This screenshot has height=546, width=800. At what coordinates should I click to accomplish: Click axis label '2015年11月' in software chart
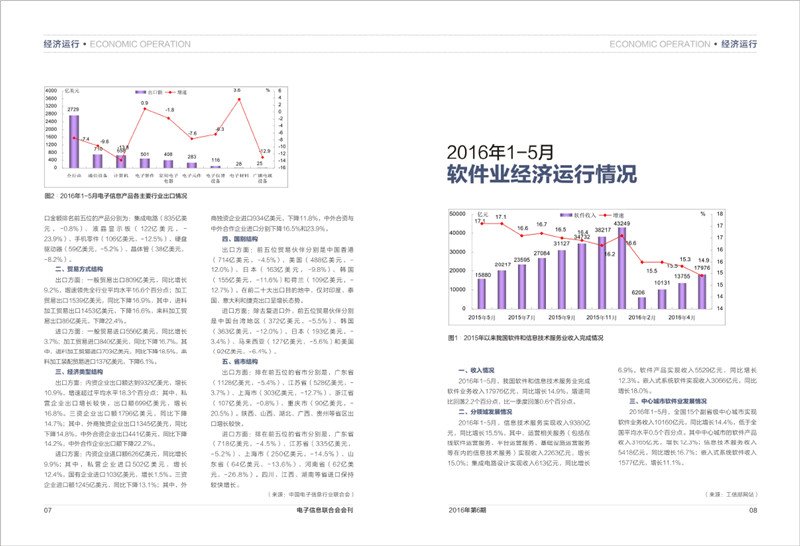602,317
